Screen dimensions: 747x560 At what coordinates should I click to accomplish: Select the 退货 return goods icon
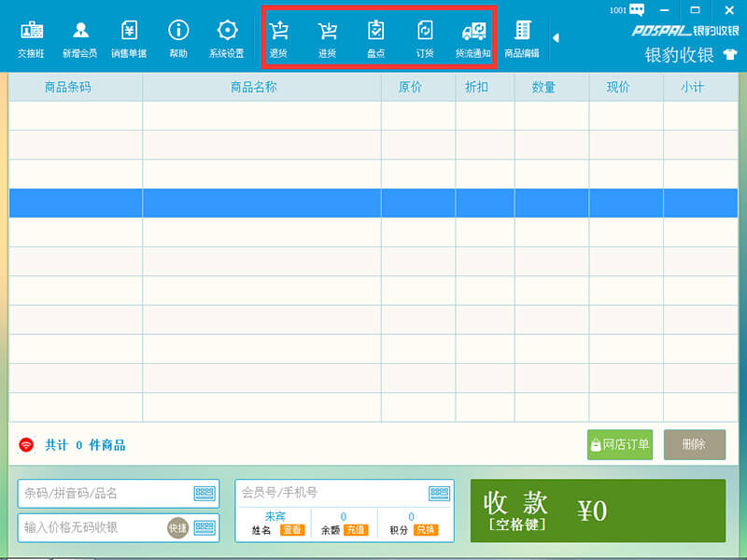coord(278,37)
